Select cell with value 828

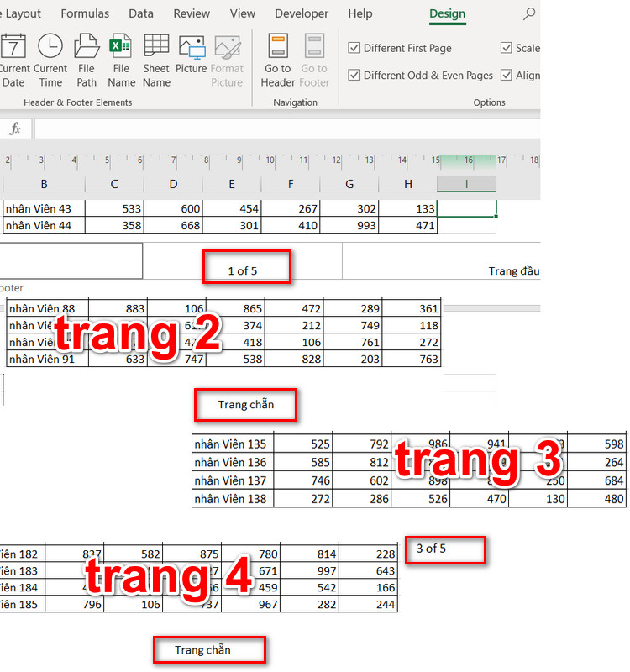[x=294, y=359]
